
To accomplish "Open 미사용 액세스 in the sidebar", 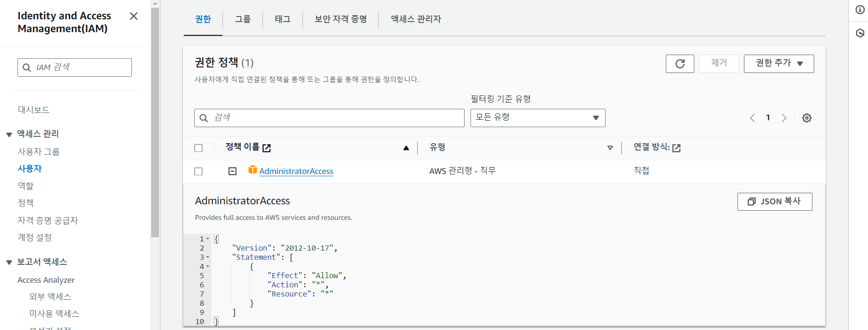I will tap(54, 313).
